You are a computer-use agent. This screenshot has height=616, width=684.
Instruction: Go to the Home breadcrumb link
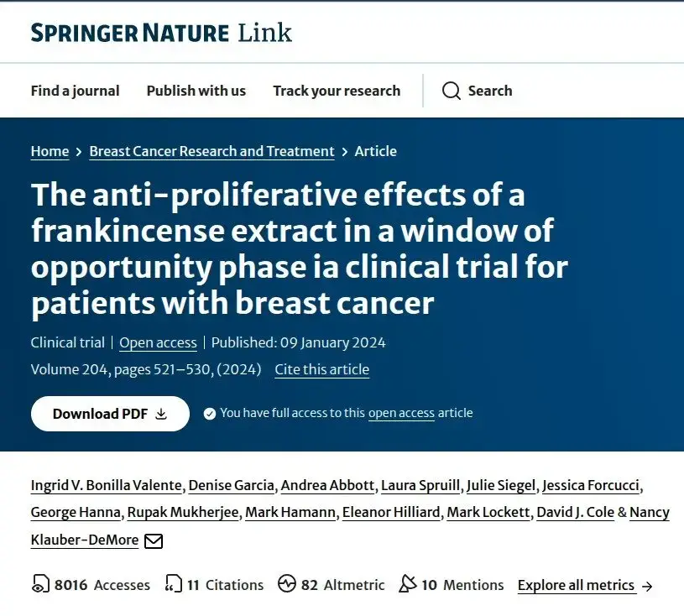tap(50, 151)
